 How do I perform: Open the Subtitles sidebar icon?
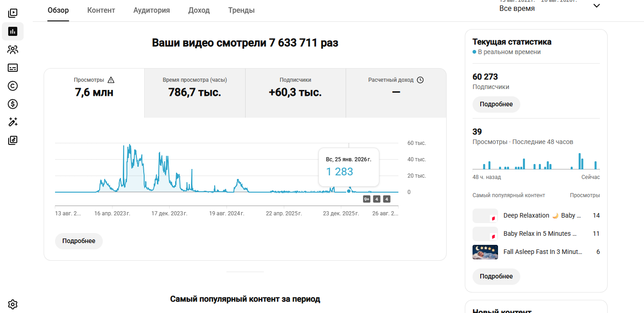coord(13,68)
